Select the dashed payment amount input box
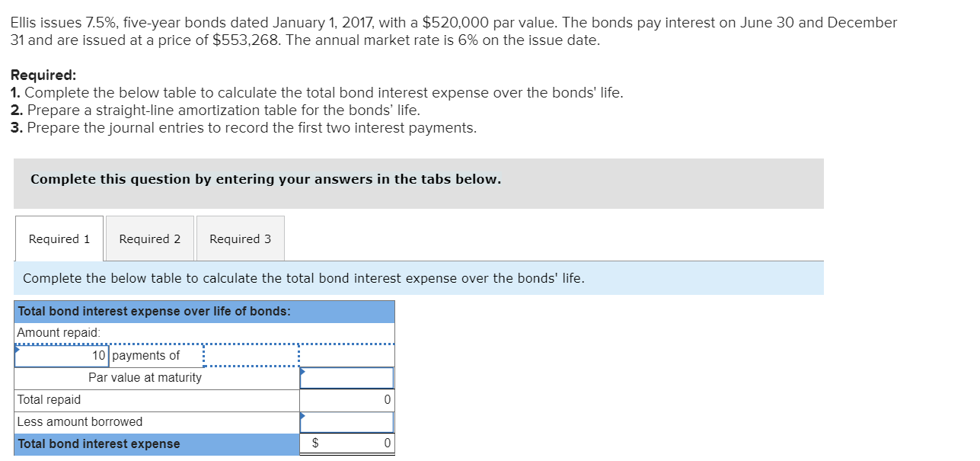The image size is (980, 461). [251, 355]
